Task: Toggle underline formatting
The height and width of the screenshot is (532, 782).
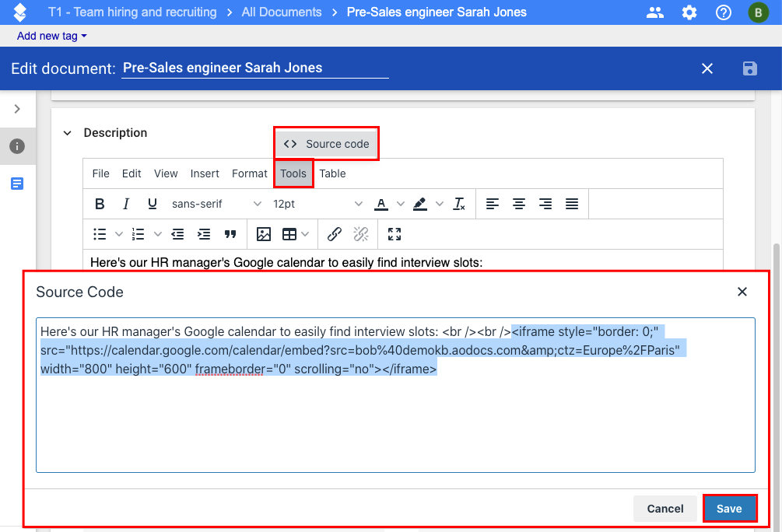Action: (x=152, y=204)
